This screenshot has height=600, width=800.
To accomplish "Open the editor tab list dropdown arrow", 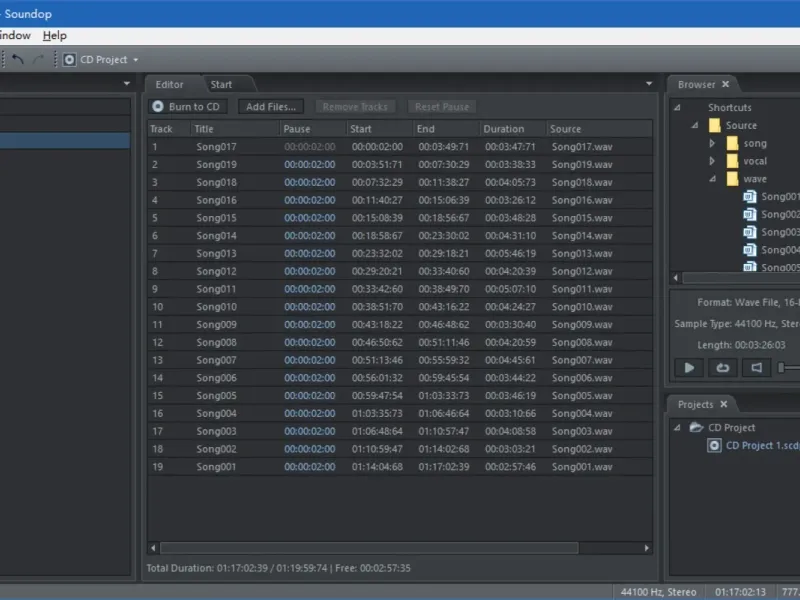I will coord(649,83).
